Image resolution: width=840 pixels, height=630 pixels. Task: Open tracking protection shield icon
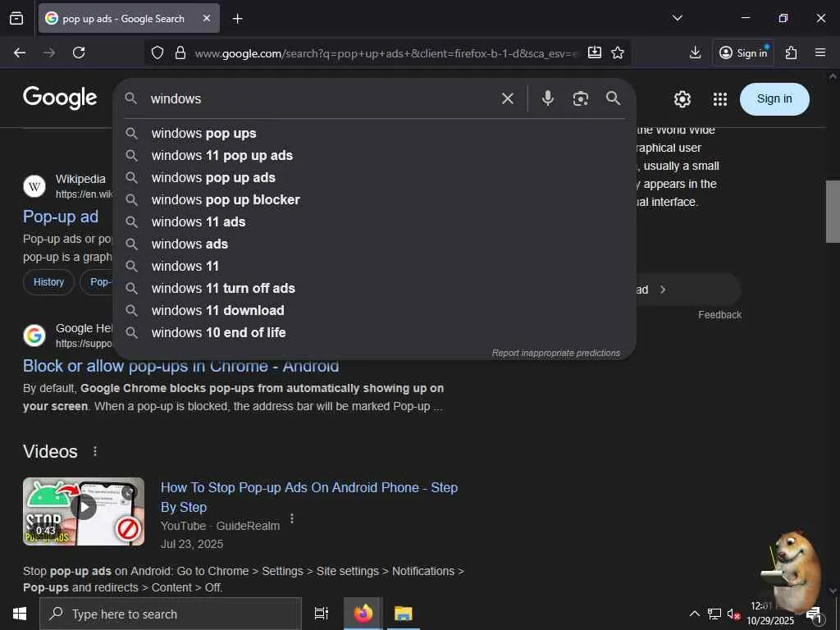click(157, 52)
